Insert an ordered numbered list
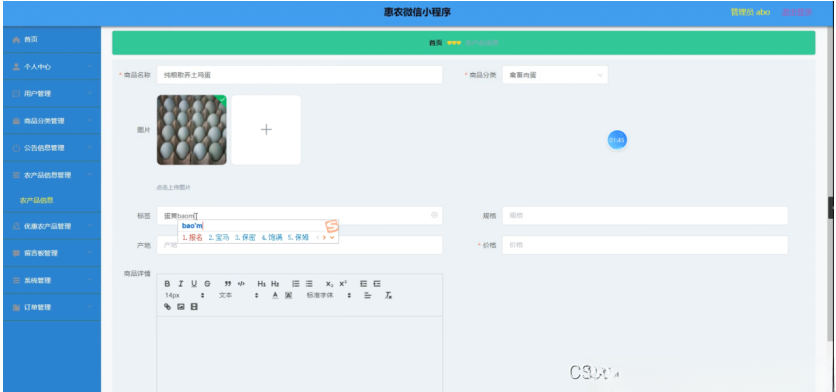The image size is (836, 392). pyautogui.click(x=296, y=284)
